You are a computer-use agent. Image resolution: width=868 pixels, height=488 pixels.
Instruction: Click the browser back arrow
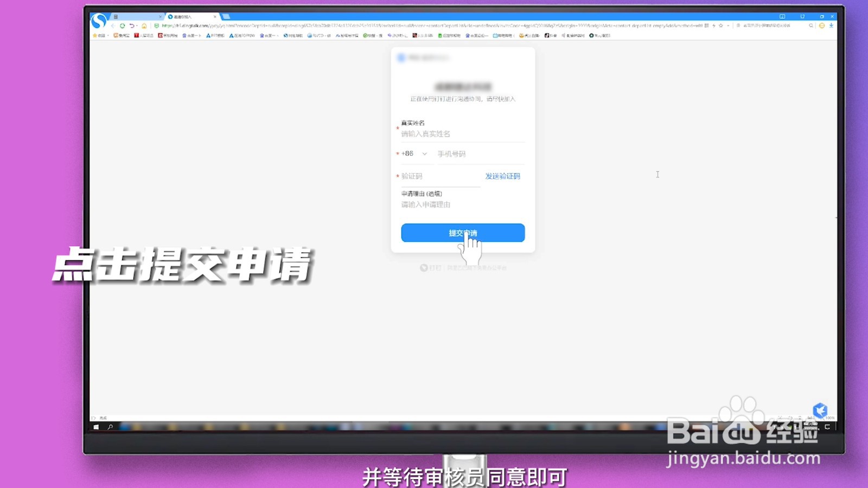coord(113,25)
